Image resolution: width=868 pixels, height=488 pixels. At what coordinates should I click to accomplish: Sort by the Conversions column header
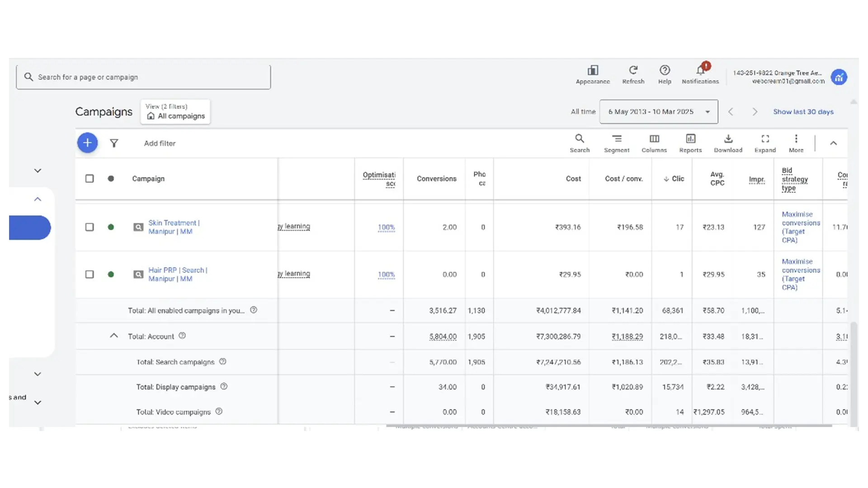(437, 179)
